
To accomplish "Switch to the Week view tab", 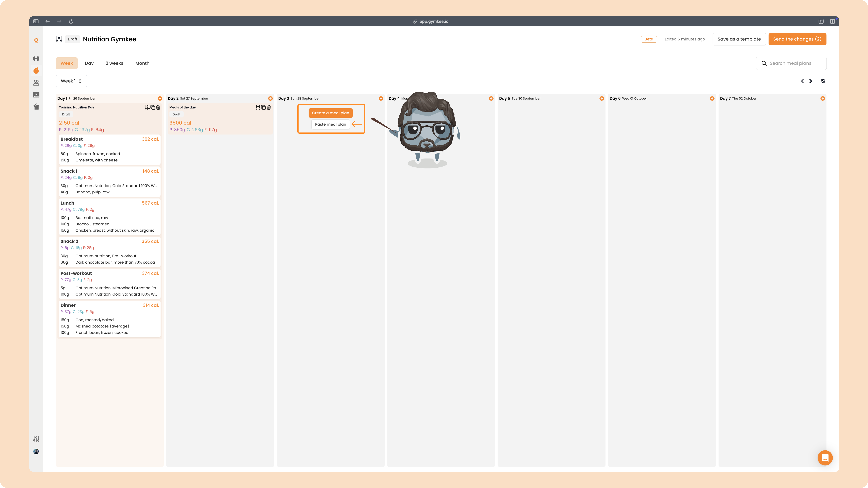I will click(x=67, y=63).
